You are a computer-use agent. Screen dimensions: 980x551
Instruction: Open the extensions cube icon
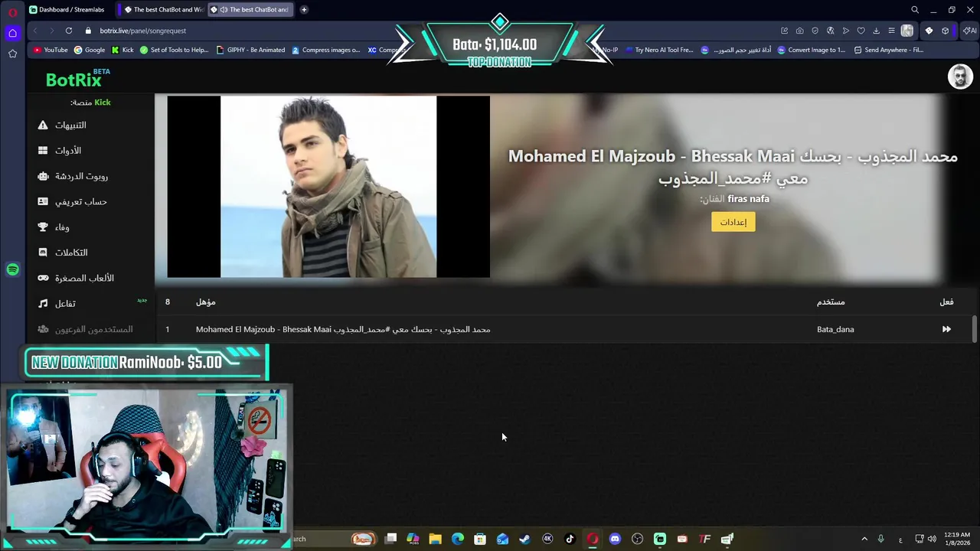pyautogui.click(x=946, y=31)
